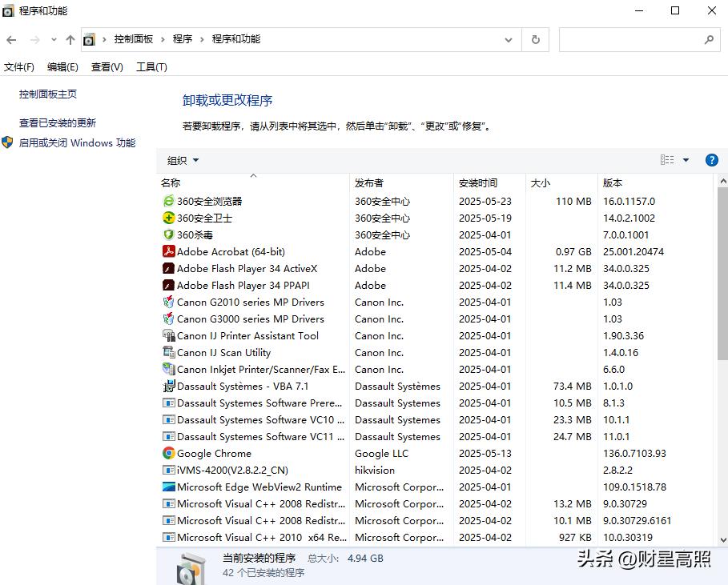Screen dimensions: 728x585
Task: Open the 工具(T) menu
Action: tap(151, 67)
